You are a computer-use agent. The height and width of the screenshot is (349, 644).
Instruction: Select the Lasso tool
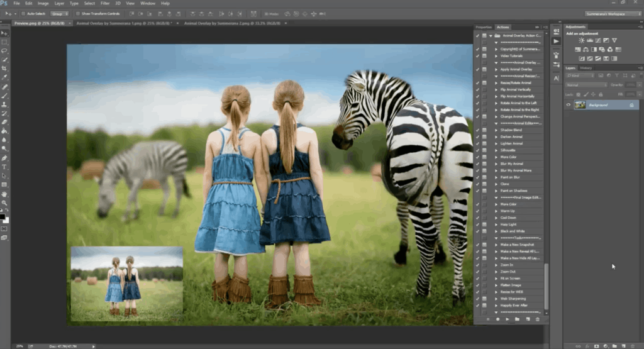(x=4, y=50)
